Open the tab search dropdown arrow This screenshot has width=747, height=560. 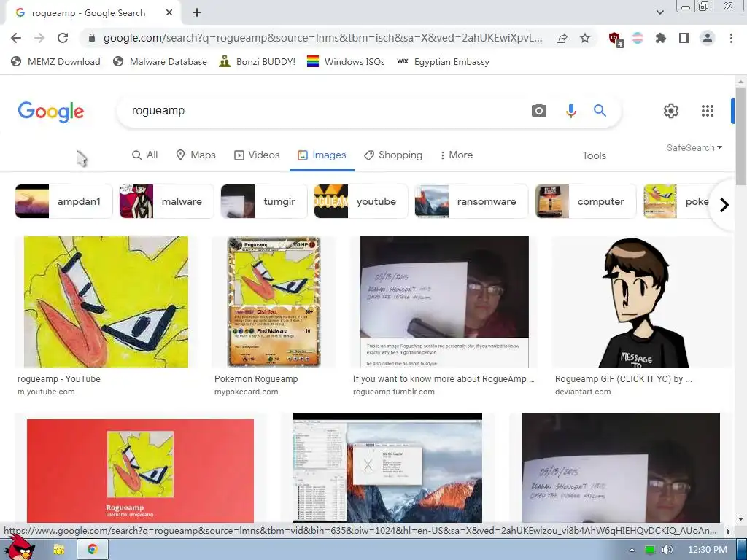[659, 12]
